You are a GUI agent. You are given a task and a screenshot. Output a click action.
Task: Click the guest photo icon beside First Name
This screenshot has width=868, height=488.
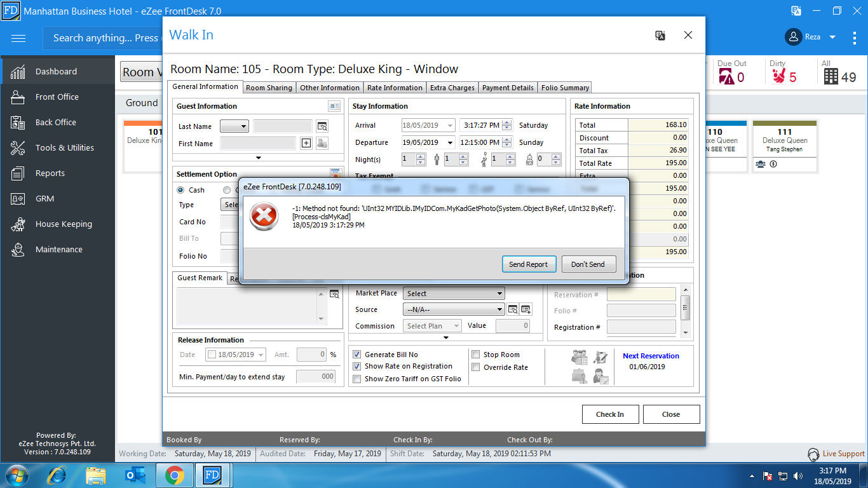[x=322, y=143]
